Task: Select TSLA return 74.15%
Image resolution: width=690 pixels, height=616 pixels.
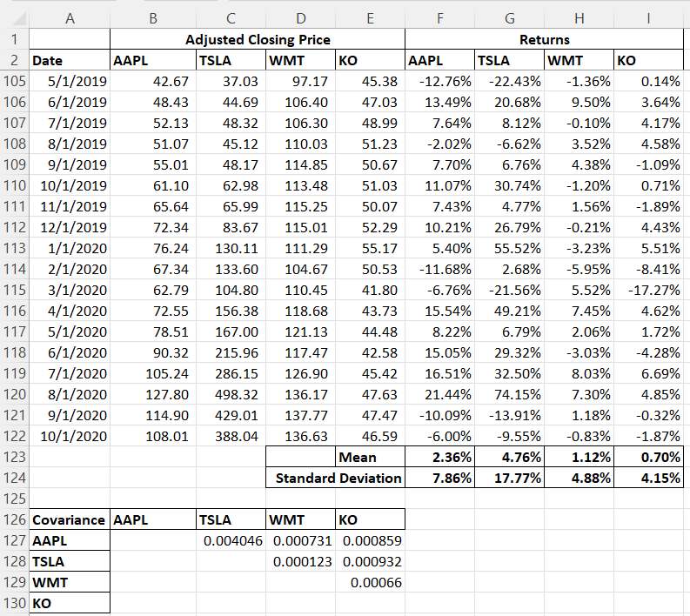Action: pyautogui.click(x=510, y=394)
